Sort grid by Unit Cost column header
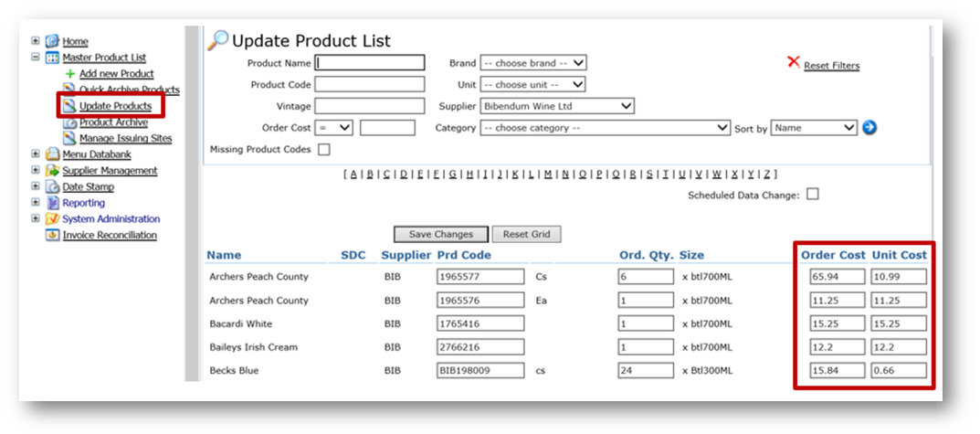The image size is (980, 434). [900, 255]
